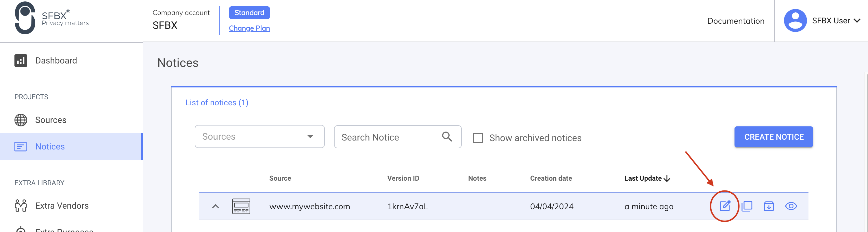Enable Show archived notices
The height and width of the screenshot is (232, 868).
[478, 138]
